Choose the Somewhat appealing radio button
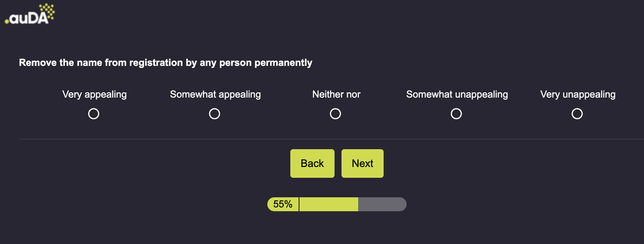Viewport: 644px width, 244px height. (214, 114)
